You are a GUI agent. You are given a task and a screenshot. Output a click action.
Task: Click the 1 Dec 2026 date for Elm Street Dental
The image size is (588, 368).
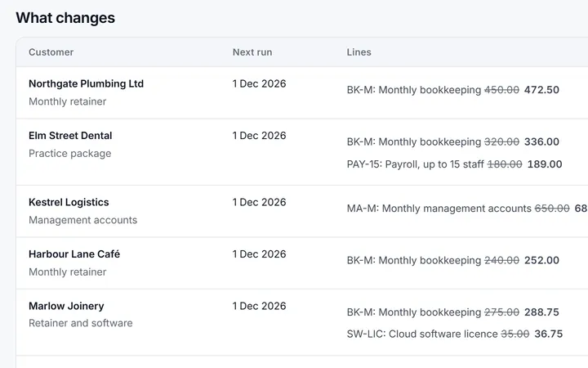click(259, 135)
